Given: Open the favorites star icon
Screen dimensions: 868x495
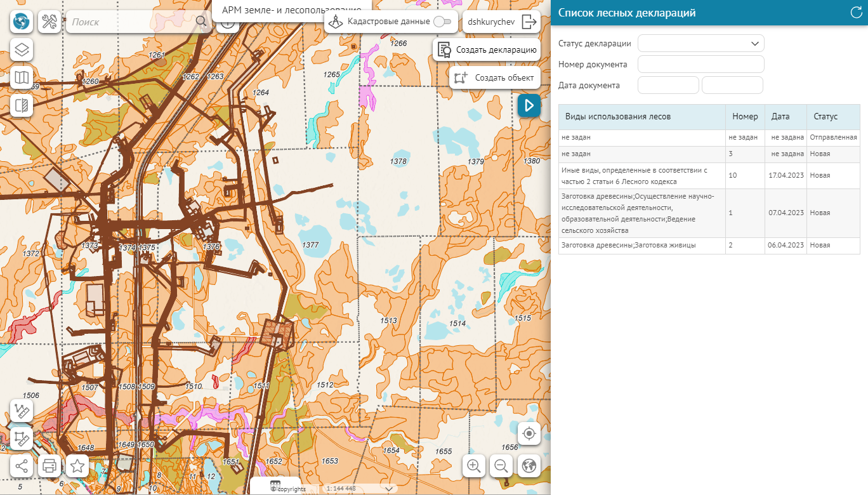Looking at the screenshot, I should (x=77, y=466).
